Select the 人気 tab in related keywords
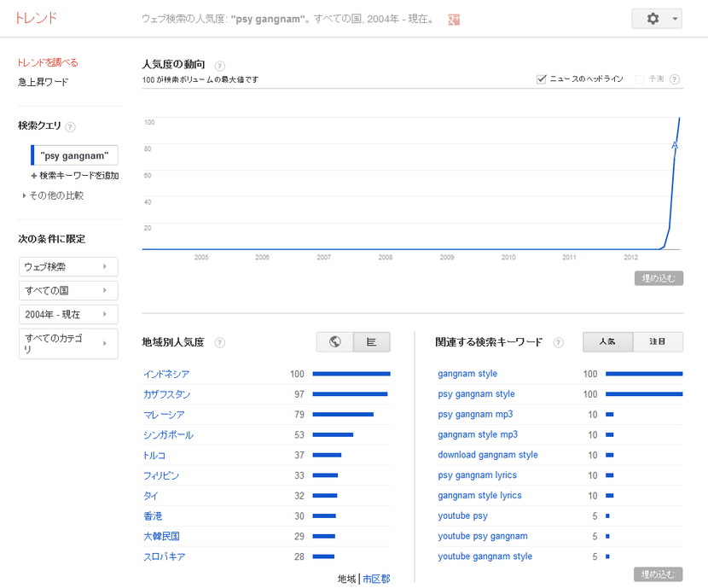 (x=607, y=342)
